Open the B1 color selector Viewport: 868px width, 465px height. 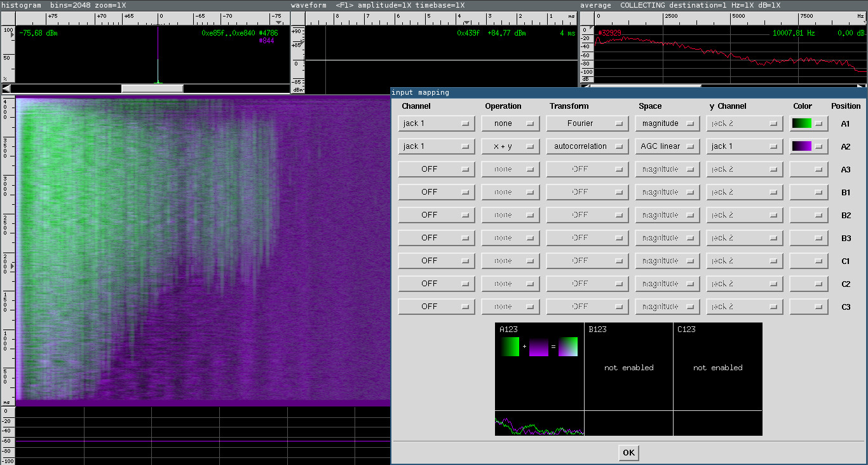809,192
